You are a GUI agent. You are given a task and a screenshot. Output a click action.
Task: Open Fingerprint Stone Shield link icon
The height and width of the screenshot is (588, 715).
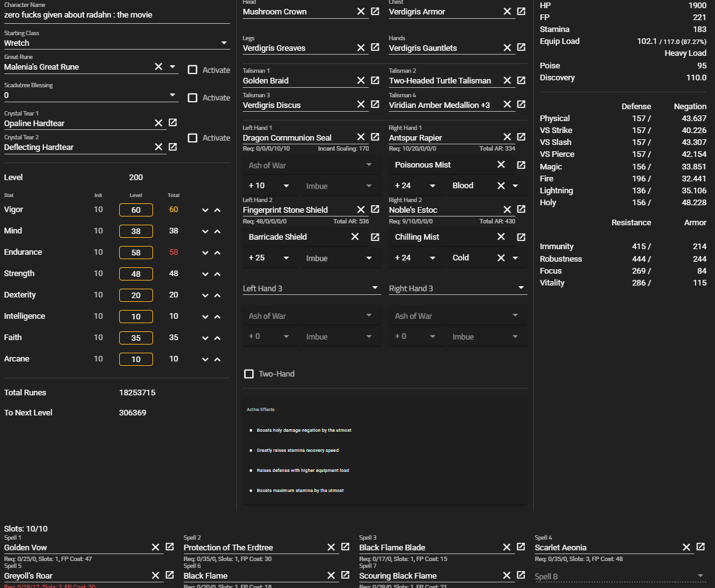pyautogui.click(x=375, y=210)
